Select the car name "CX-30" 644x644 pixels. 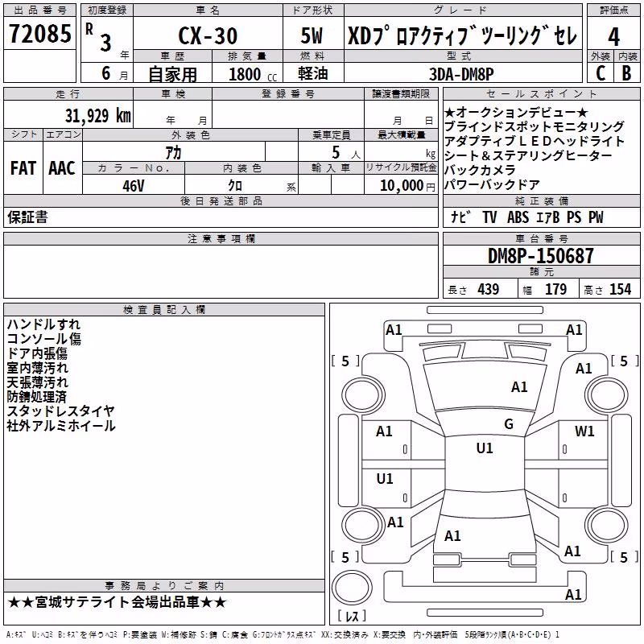click(x=208, y=36)
